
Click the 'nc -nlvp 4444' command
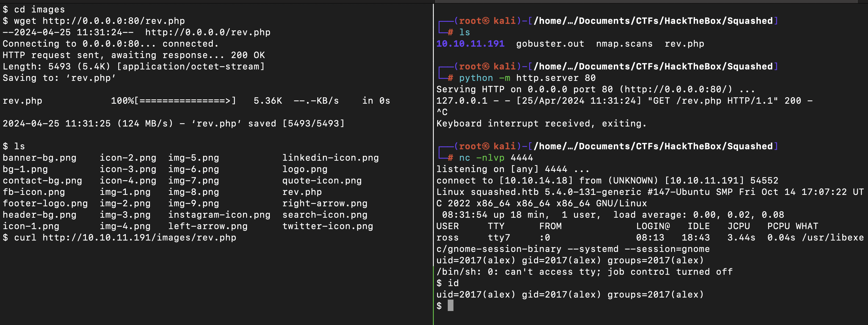496,158
